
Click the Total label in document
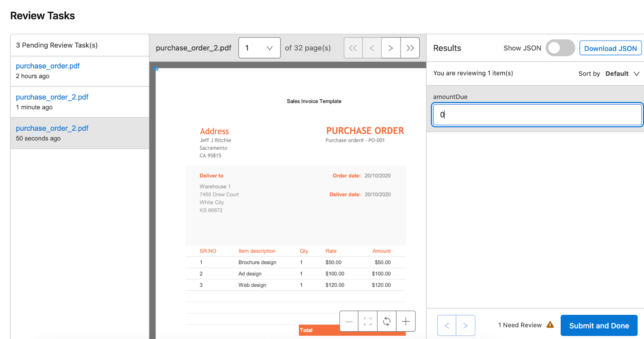click(x=306, y=330)
